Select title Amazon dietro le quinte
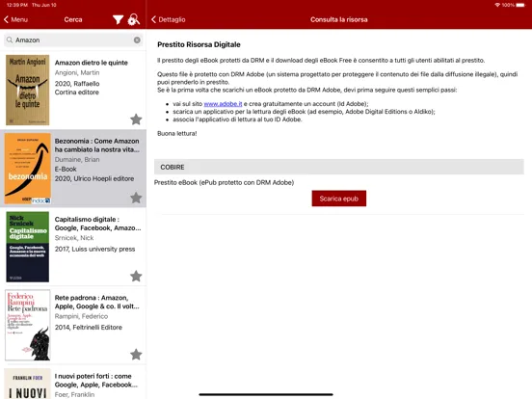The width and height of the screenshot is (532, 399). 92,63
